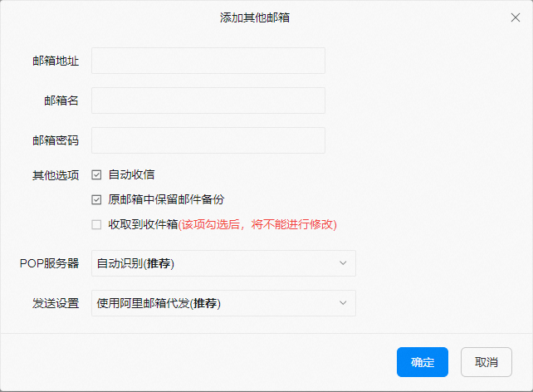Click the 自动收信 label text
The width and height of the screenshot is (533, 392).
[x=131, y=175]
